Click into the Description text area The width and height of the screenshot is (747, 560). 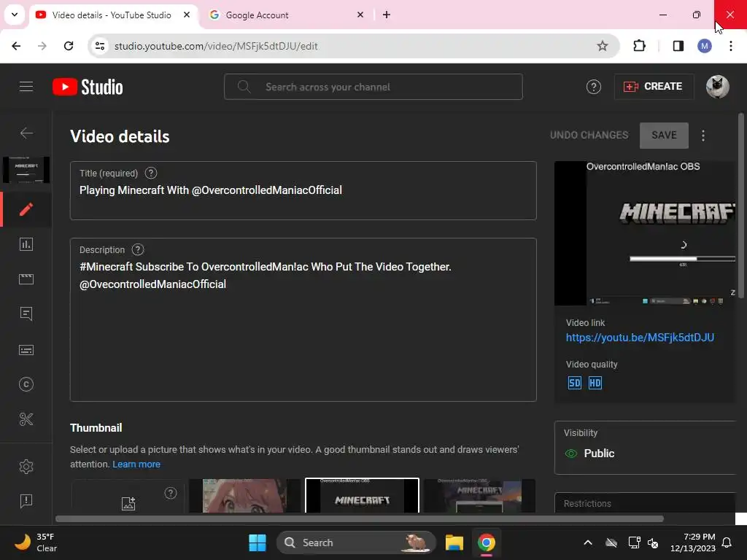pos(303,319)
